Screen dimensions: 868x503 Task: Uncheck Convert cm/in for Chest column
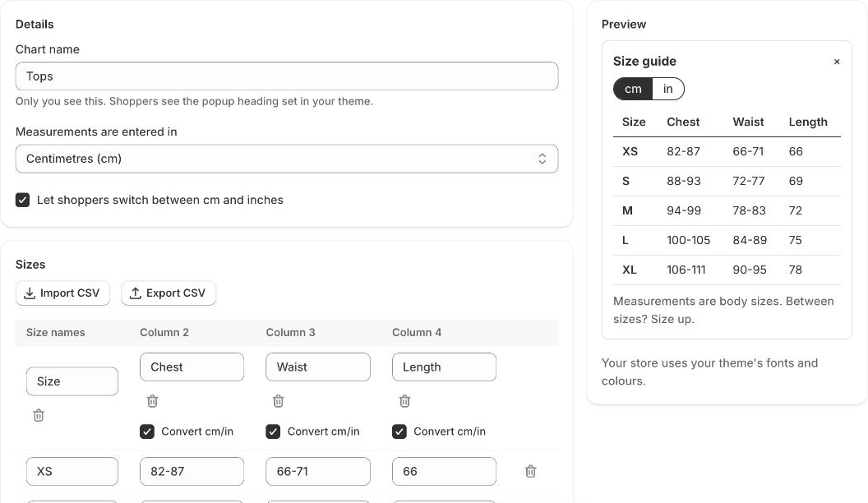coord(146,431)
